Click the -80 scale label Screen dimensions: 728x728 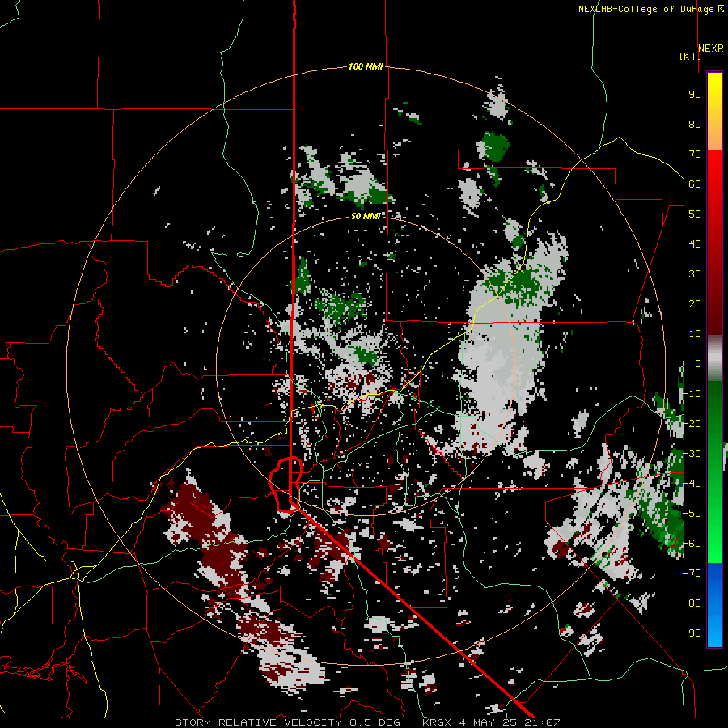coord(692,603)
